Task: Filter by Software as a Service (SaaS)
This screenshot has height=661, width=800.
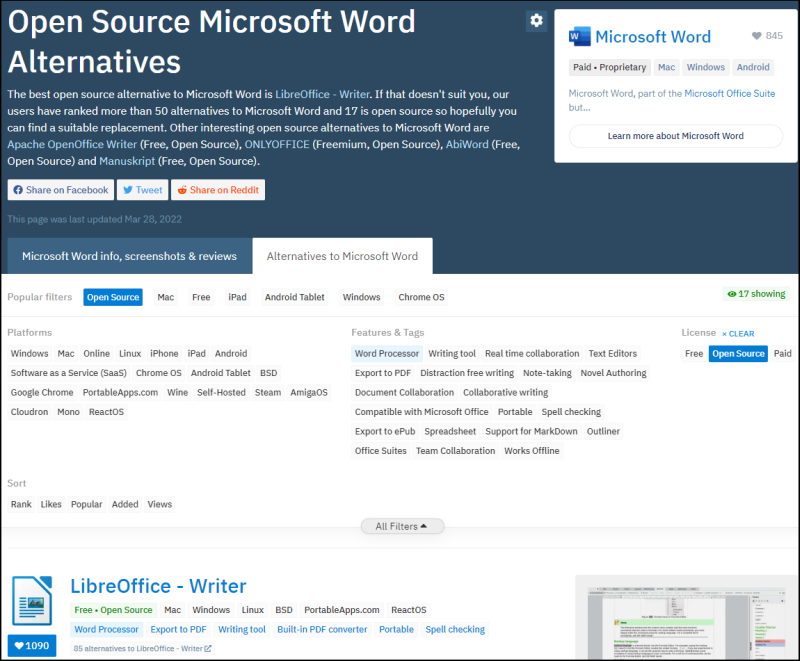Action: (x=69, y=373)
